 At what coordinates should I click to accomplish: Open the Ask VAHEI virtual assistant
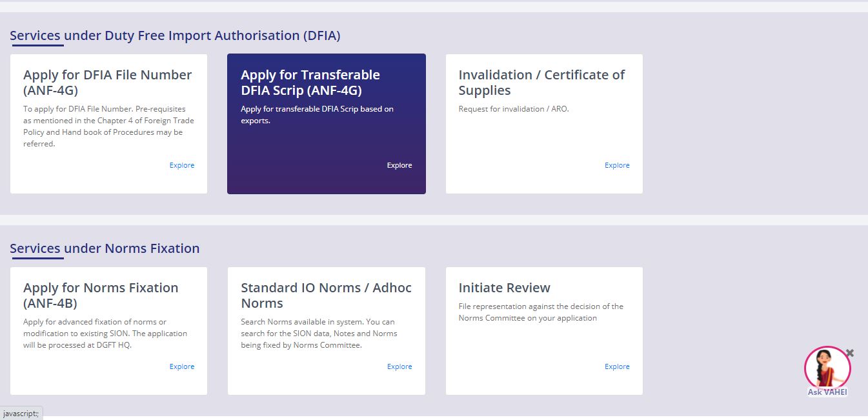[x=827, y=369]
